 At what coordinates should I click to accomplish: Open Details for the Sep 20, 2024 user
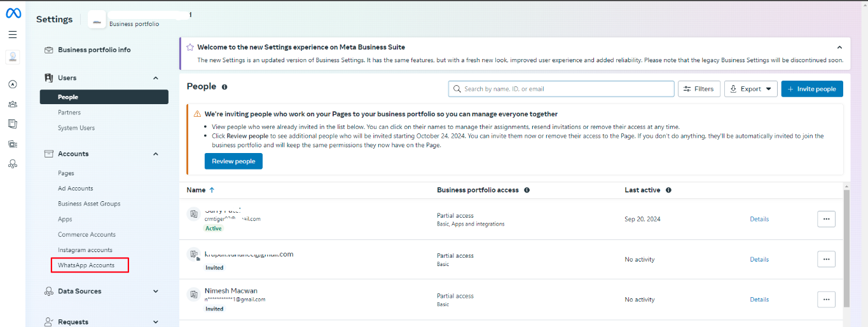tap(759, 219)
